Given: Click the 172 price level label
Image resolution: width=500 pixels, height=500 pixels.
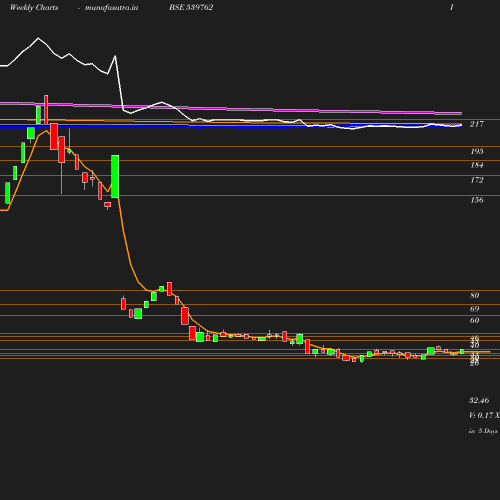Looking at the screenshot, I should click(x=477, y=180).
